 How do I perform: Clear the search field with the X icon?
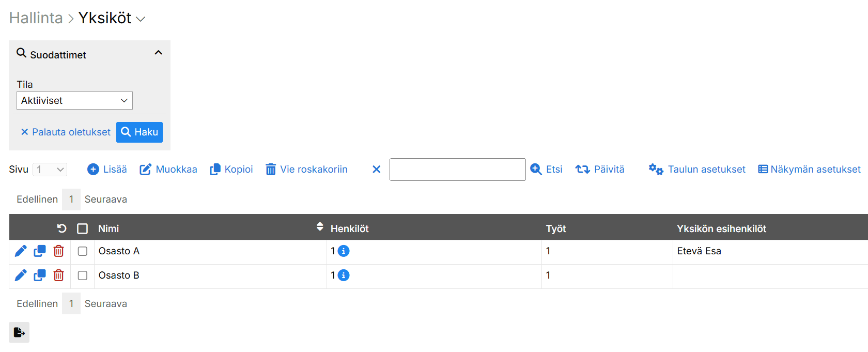click(377, 170)
